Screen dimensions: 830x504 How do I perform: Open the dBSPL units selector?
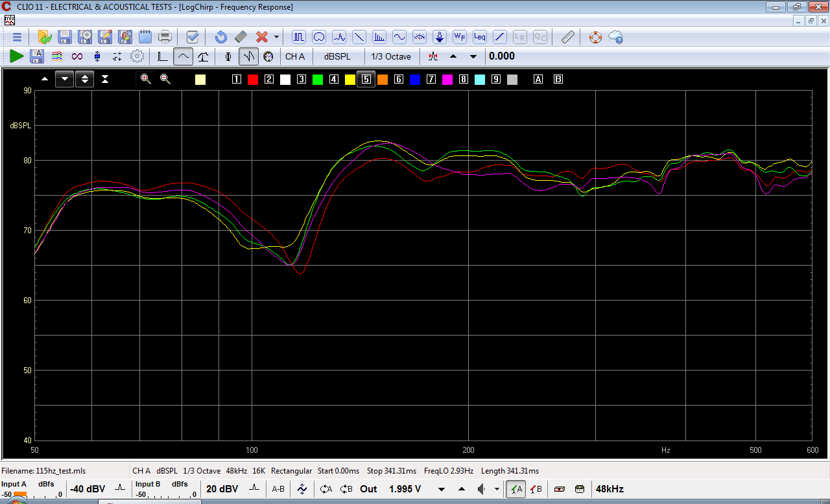point(337,56)
